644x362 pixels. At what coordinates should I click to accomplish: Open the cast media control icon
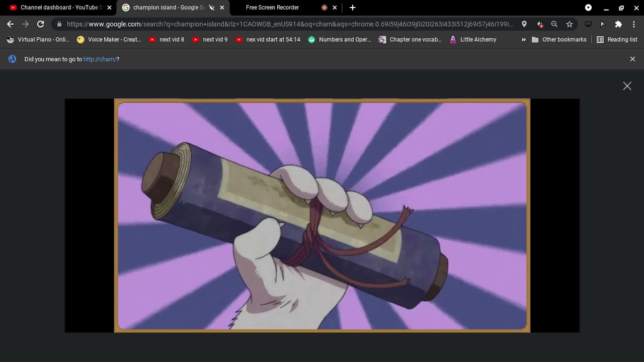pos(588,24)
